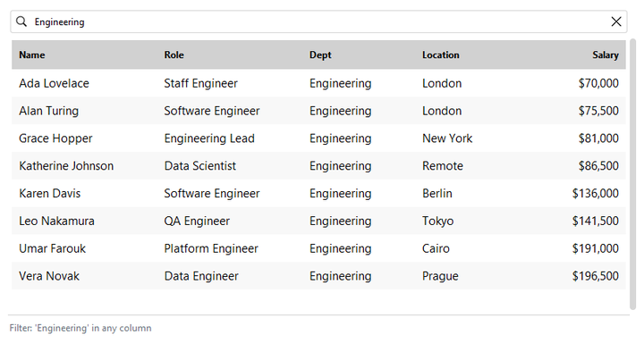Clear the search filter with X

[x=615, y=21]
